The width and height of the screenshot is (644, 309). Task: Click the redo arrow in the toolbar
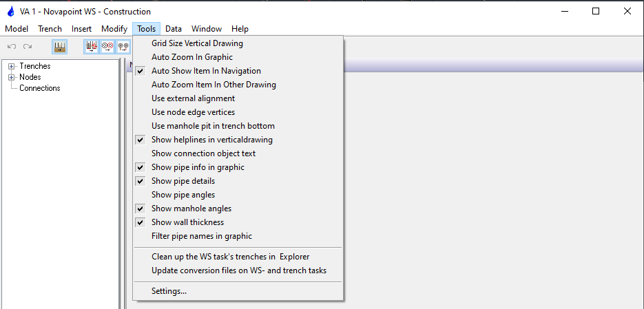tap(28, 47)
